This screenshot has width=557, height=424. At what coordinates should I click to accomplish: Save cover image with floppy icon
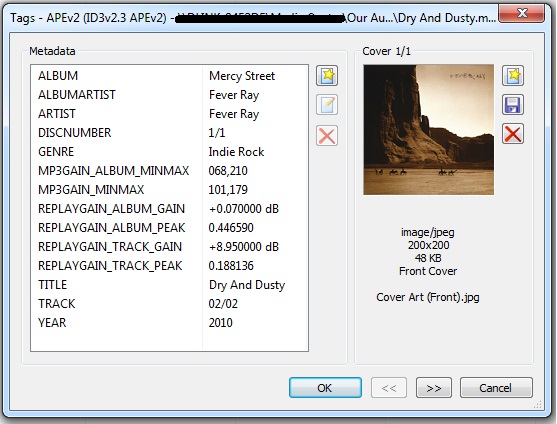click(513, 105)
